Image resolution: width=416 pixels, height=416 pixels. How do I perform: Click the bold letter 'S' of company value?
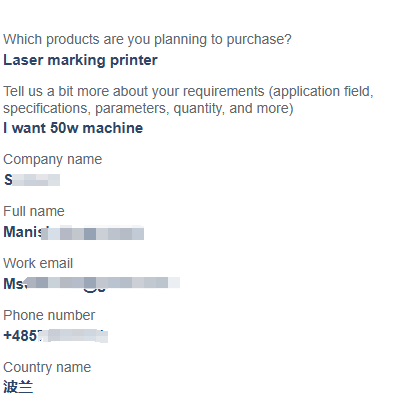click(x=8, y=180)
